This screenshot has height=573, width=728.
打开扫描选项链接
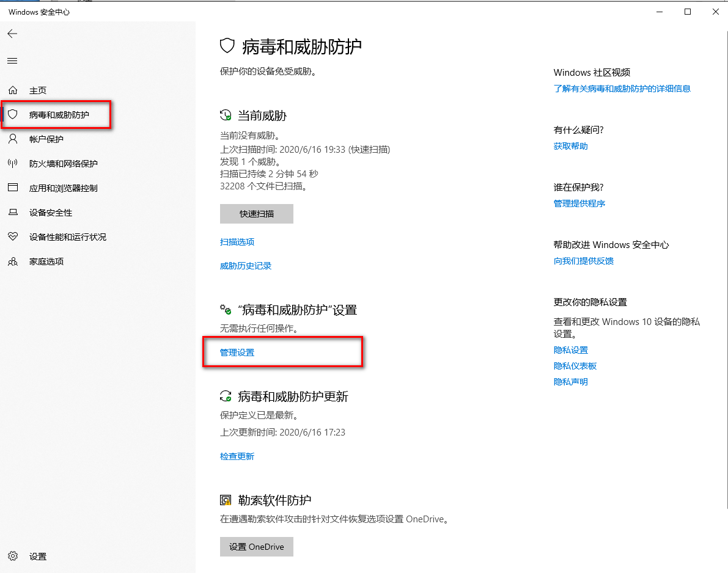coord(237,242)
